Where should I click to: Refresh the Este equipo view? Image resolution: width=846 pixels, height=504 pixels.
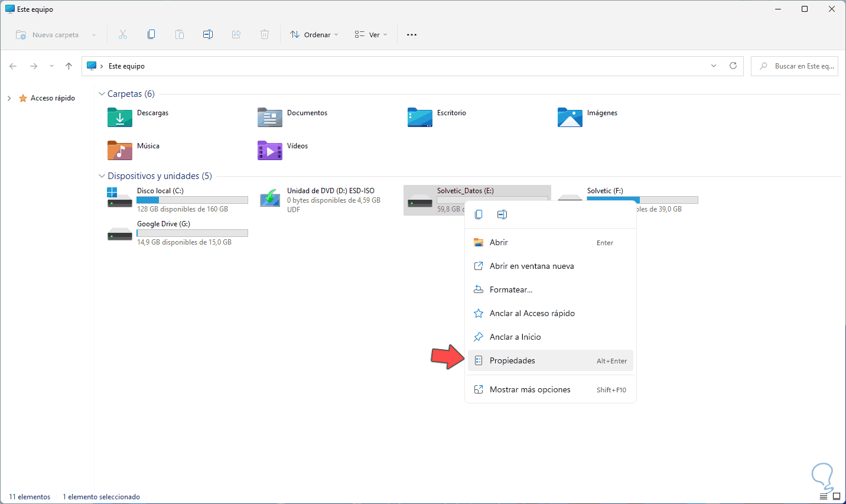click(x=733, y=66)
